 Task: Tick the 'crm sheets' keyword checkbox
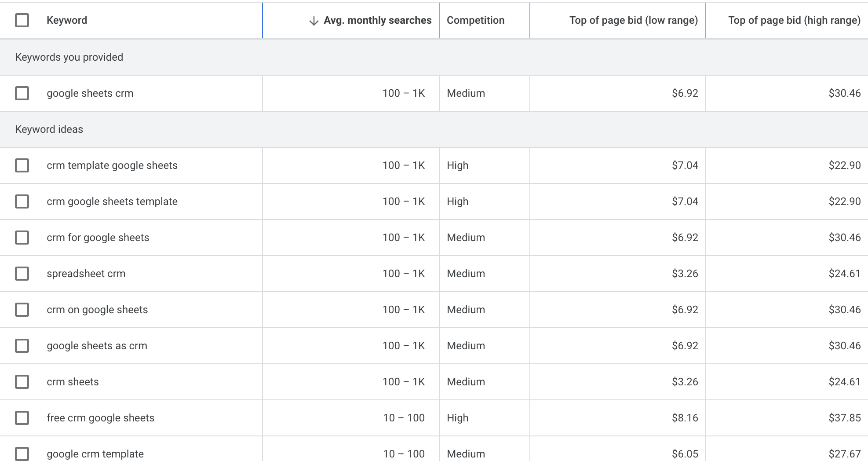tap(22, 382)
